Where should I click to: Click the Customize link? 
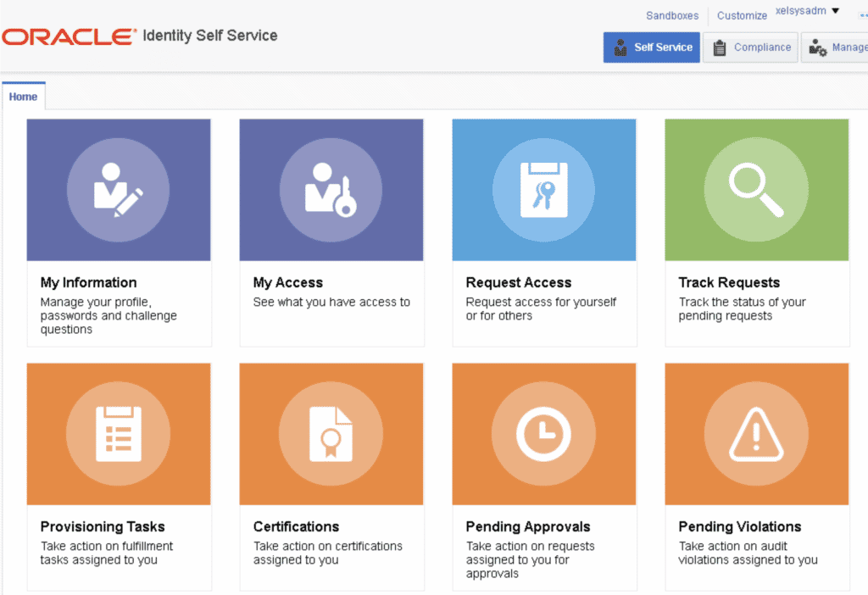click(x=741, y=15)
